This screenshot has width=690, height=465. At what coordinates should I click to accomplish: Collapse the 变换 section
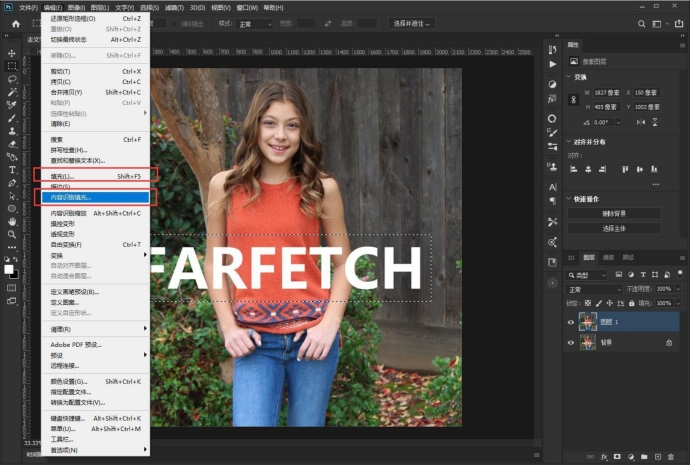click(569, 77)
